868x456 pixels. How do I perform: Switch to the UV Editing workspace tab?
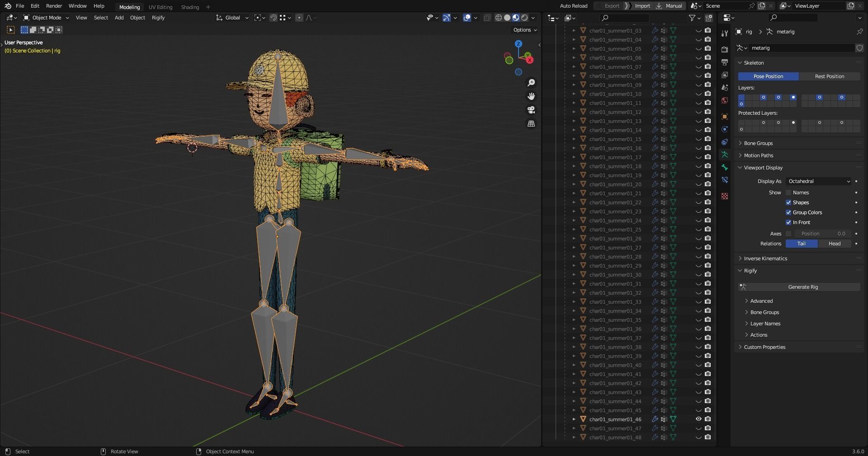click(160, 7)
